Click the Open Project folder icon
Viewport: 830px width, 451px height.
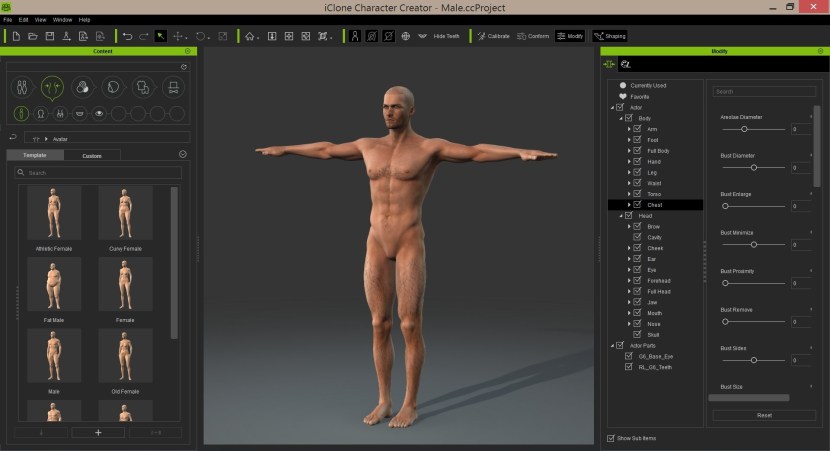click(x=33, y=36)
